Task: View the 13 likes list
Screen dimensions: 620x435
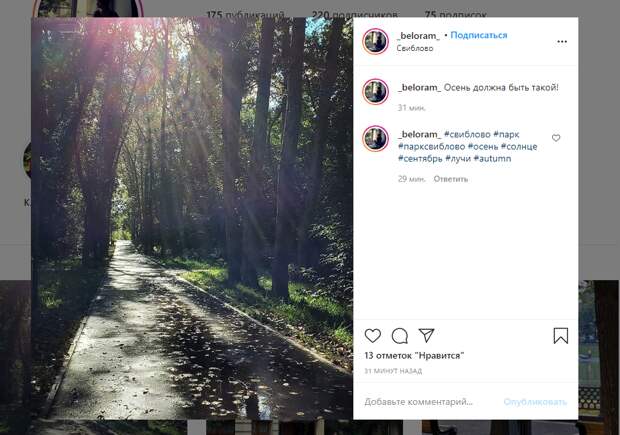Action: (x=414, y=355)
